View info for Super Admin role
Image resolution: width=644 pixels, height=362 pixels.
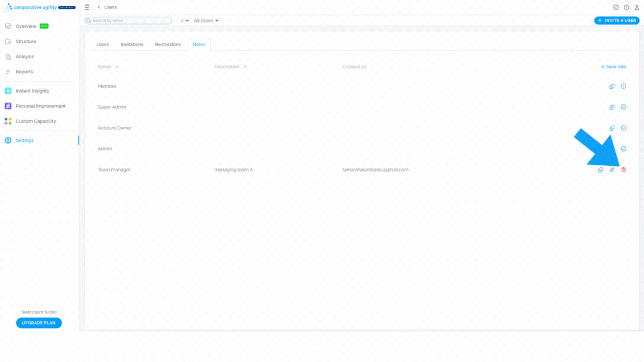click(623, 107)
